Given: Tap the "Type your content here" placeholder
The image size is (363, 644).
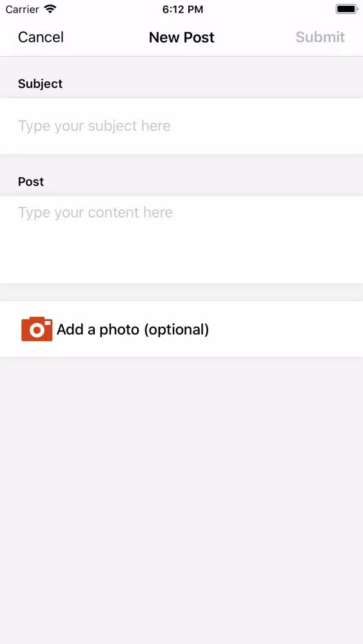Looking at the screenshot, I should [95, 213].
